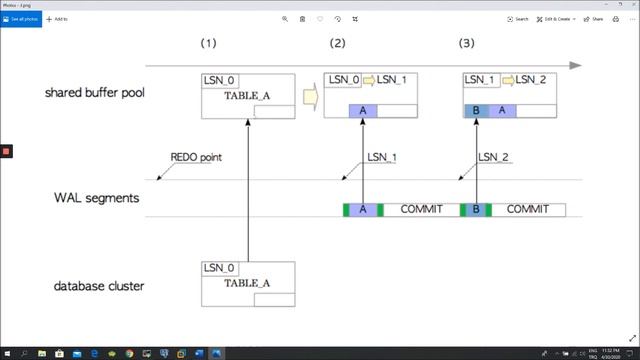The width and height of the screenshot is (640, 360).
Task: Click the first COMMIT block in WAL segments
Action: pyautogui.click(x=421, y=209)
